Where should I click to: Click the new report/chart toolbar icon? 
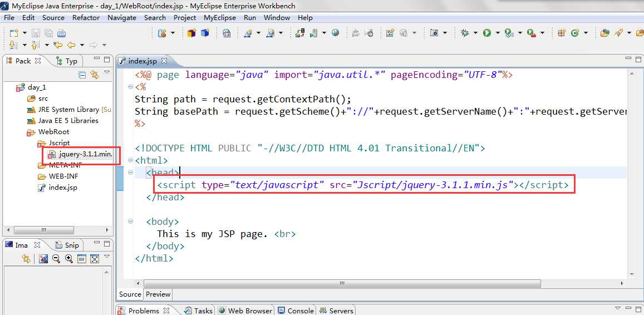(390, 33)
